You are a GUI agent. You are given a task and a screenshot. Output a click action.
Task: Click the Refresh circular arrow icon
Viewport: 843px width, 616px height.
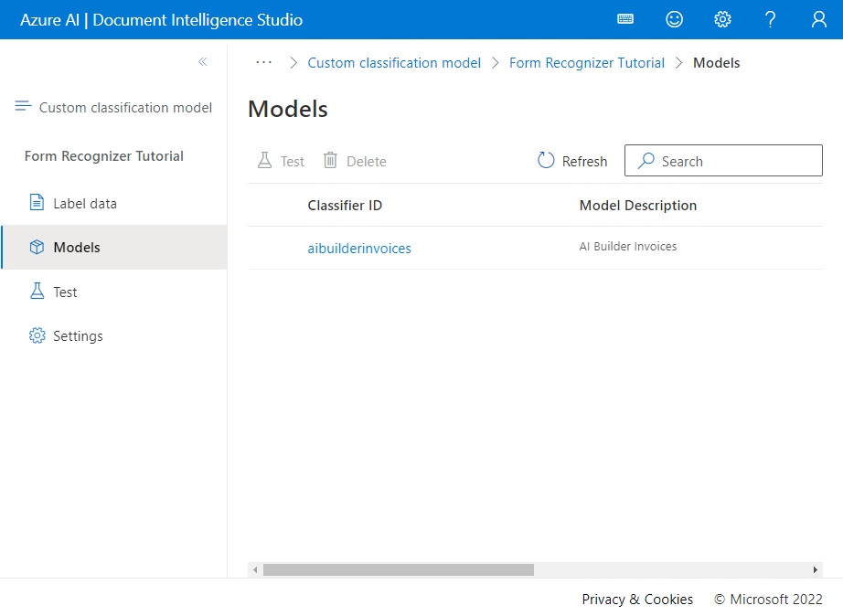[x=546, y=160]
